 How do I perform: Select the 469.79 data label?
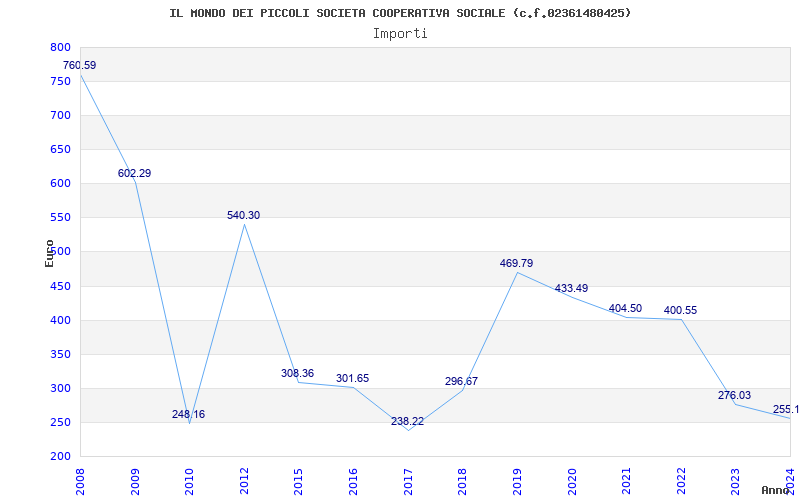coord(516,263)
